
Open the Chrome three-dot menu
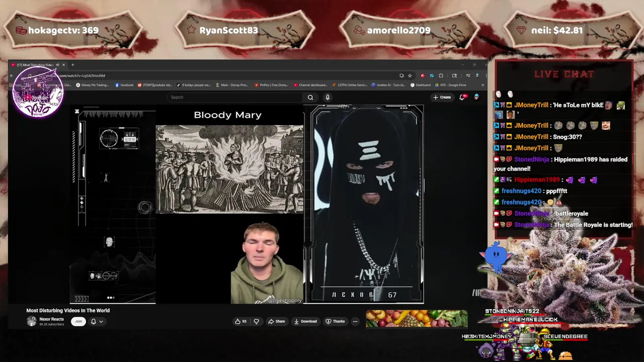click(486, 75)
